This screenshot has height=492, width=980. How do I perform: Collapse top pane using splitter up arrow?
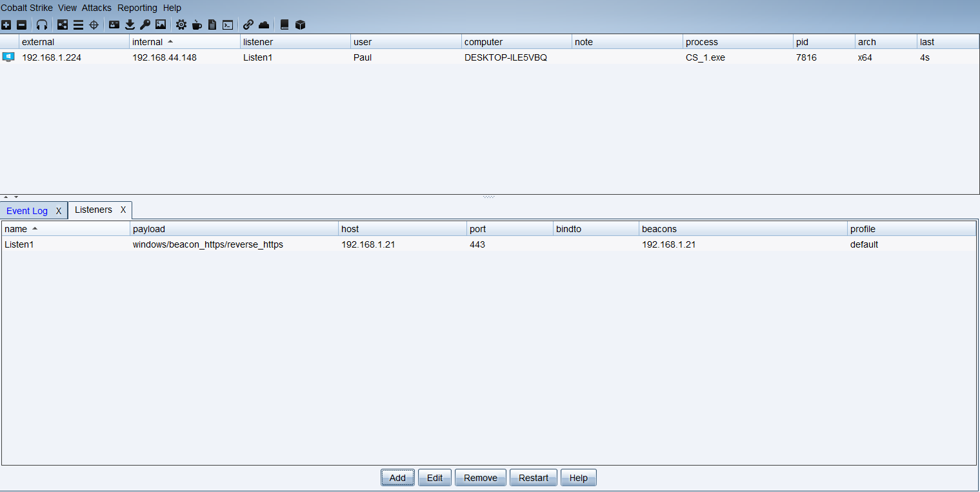[x=6, y=197]
